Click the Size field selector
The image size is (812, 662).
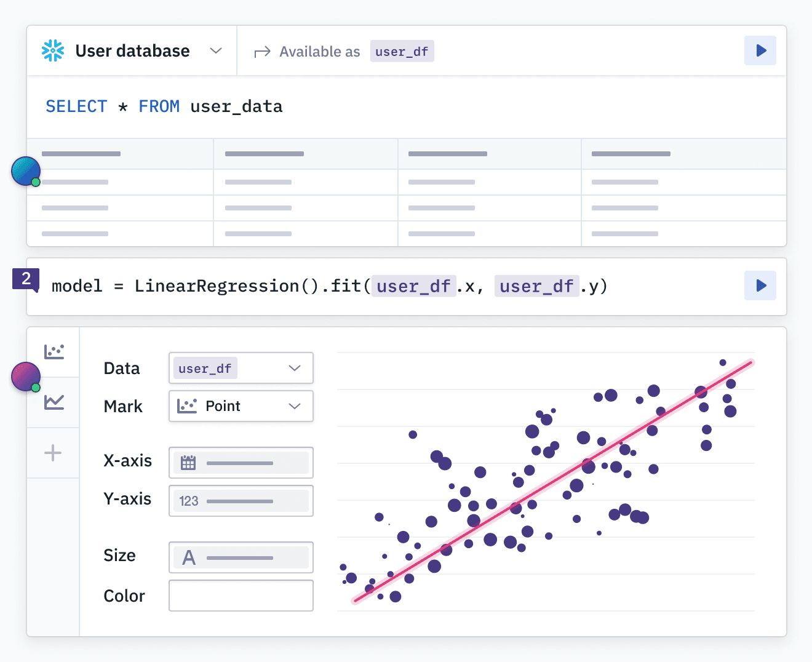(241, 557)
